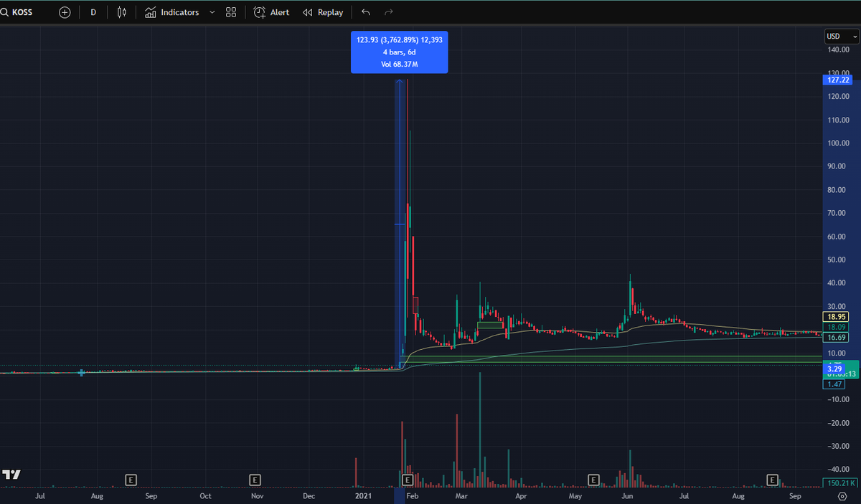The width and height of the screenshot is (861, 504).
Task: Open chart settings gear by time axis
Action: (842, 495)
